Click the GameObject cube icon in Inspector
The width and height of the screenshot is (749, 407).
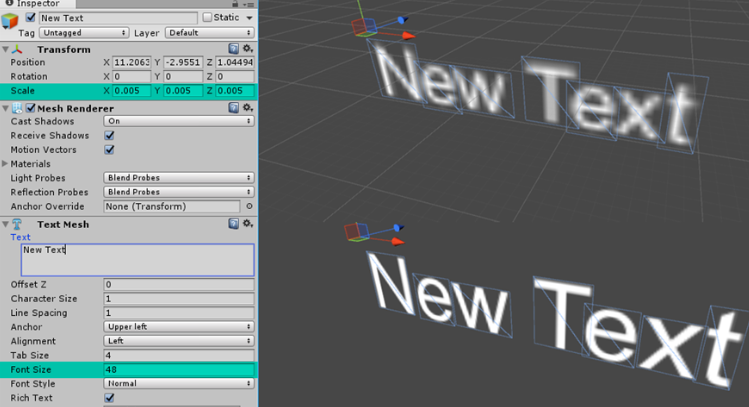point(10,21)
